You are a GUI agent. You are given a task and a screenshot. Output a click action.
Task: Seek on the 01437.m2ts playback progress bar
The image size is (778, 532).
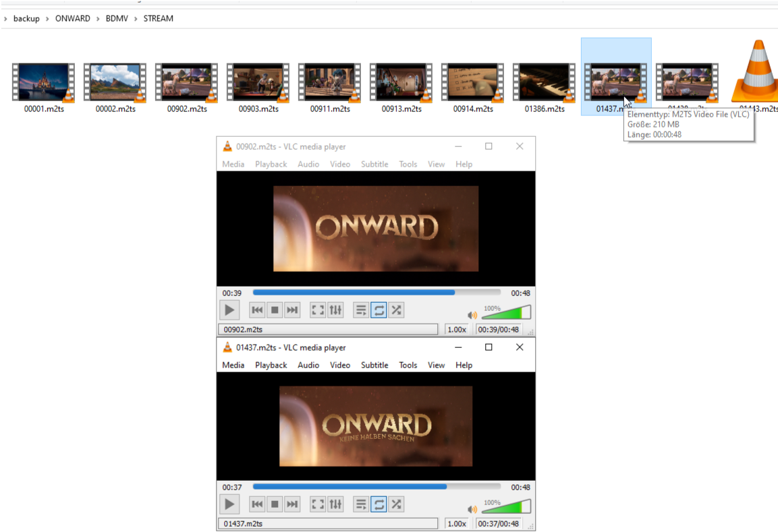click(377, 487)
